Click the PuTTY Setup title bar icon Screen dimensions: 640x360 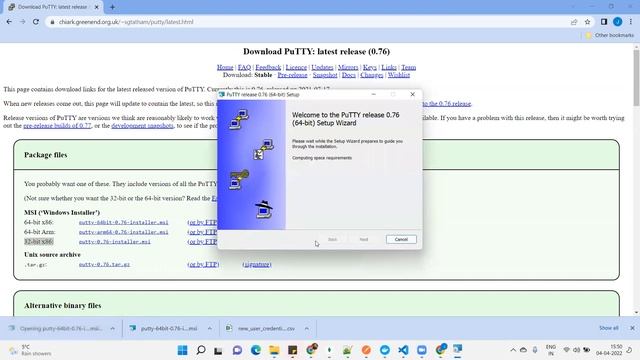[222, 94]
